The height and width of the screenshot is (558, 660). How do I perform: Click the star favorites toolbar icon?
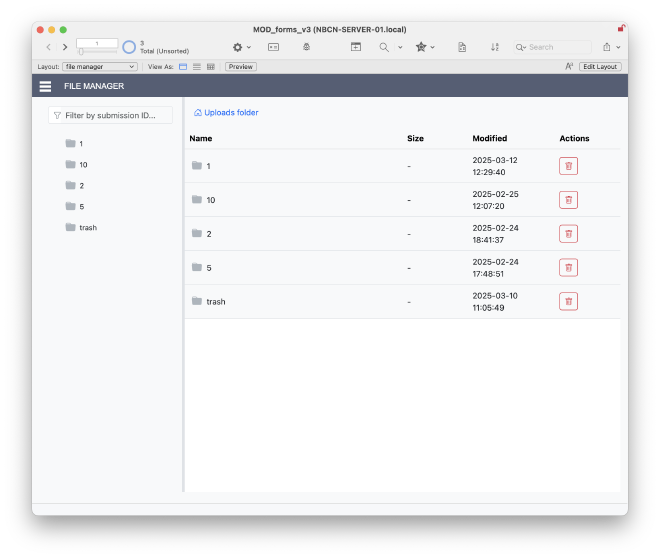coord(421,47)
